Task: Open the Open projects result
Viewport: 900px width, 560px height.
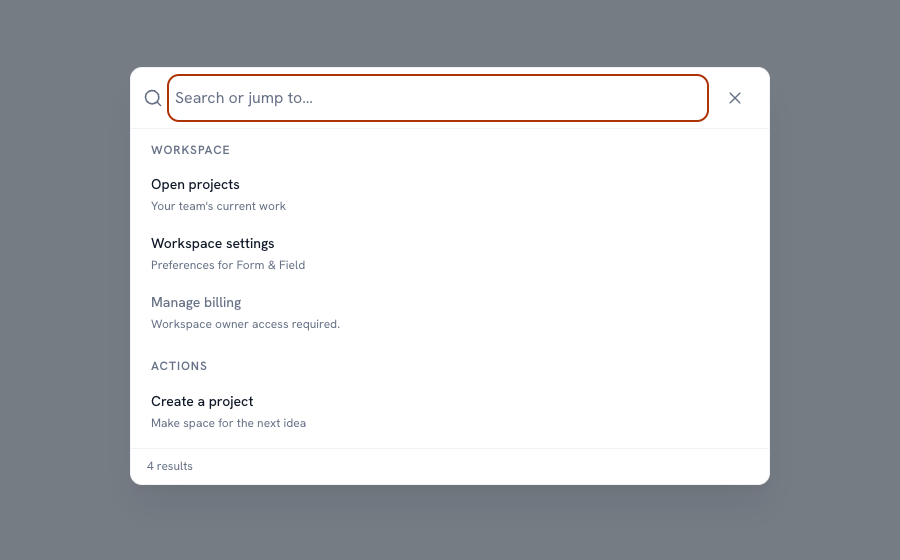Action: click(449, 195)
